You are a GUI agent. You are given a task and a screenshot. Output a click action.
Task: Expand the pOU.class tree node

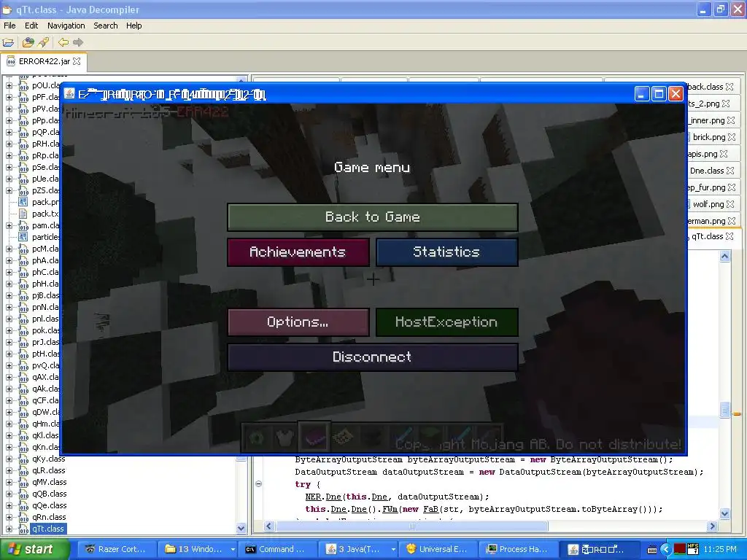pyautogui.click(x=9, y=86)
